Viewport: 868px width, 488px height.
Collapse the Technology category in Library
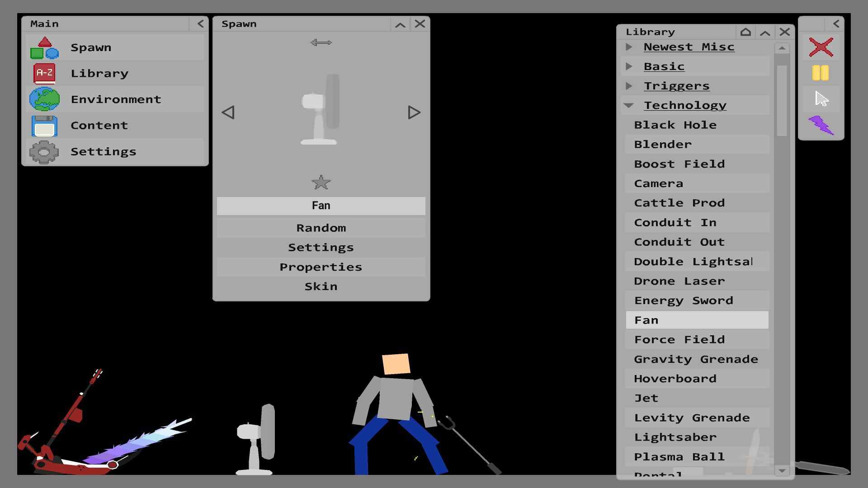pos(630,105)
